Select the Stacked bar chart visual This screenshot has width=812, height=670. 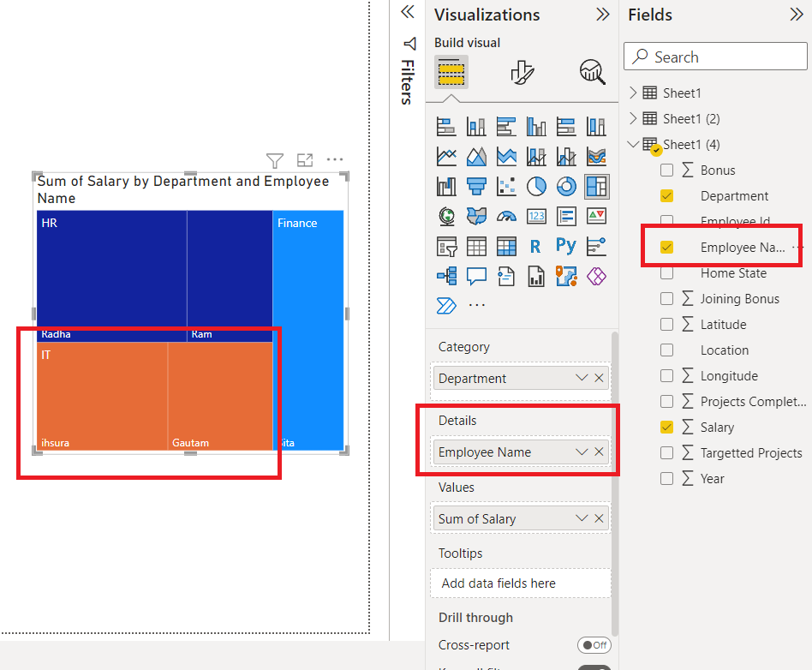446,127
